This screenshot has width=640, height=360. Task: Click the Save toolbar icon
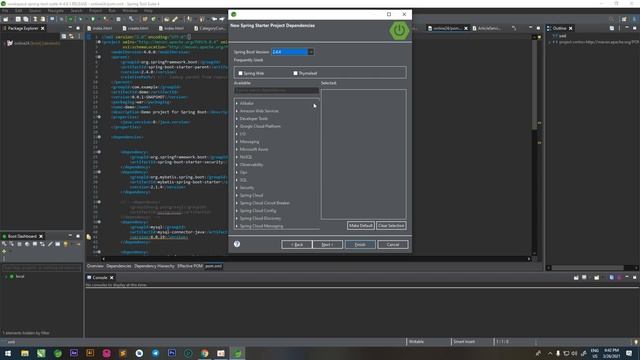tap(18, 19)
